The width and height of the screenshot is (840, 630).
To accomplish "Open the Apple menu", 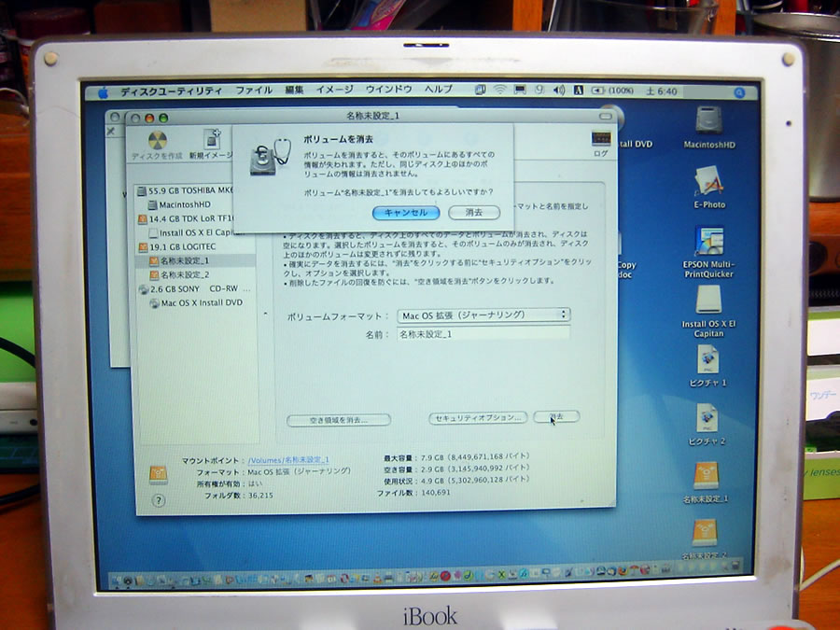I will (x=104, y=93).
